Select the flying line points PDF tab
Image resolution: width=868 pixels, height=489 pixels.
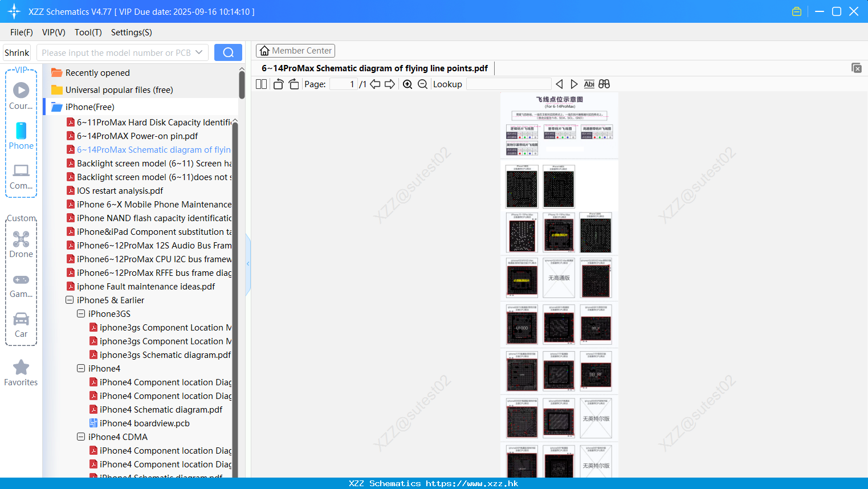(x=374, y=68)
